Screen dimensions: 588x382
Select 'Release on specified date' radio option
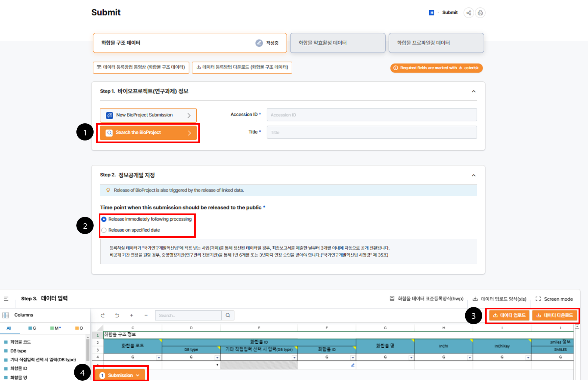(x=104, y=230)
